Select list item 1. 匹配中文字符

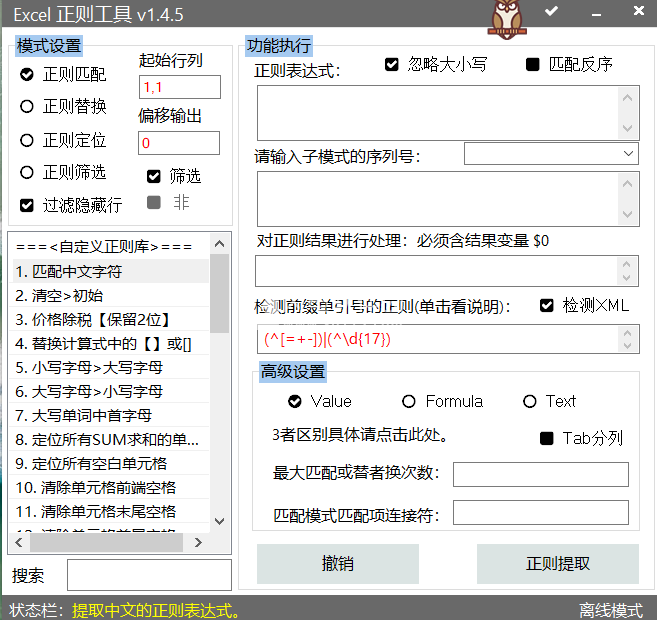109,271
